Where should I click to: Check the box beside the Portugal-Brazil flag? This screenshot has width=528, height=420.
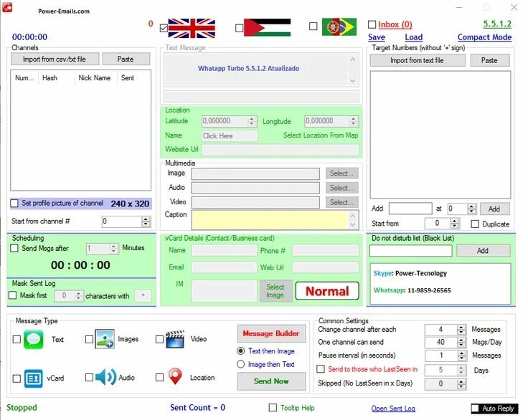coord(313,27)
